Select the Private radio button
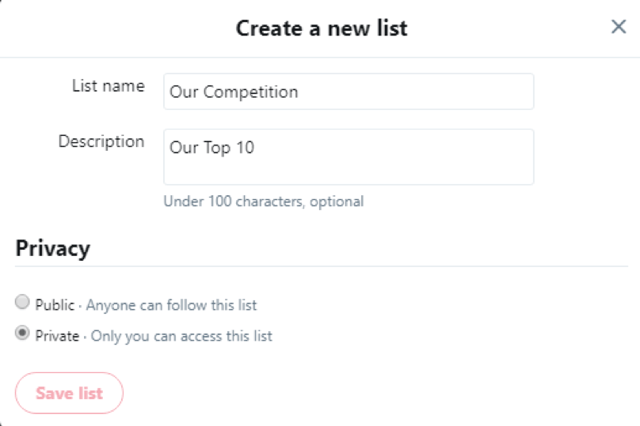640x426 pixels. point(22,335)
